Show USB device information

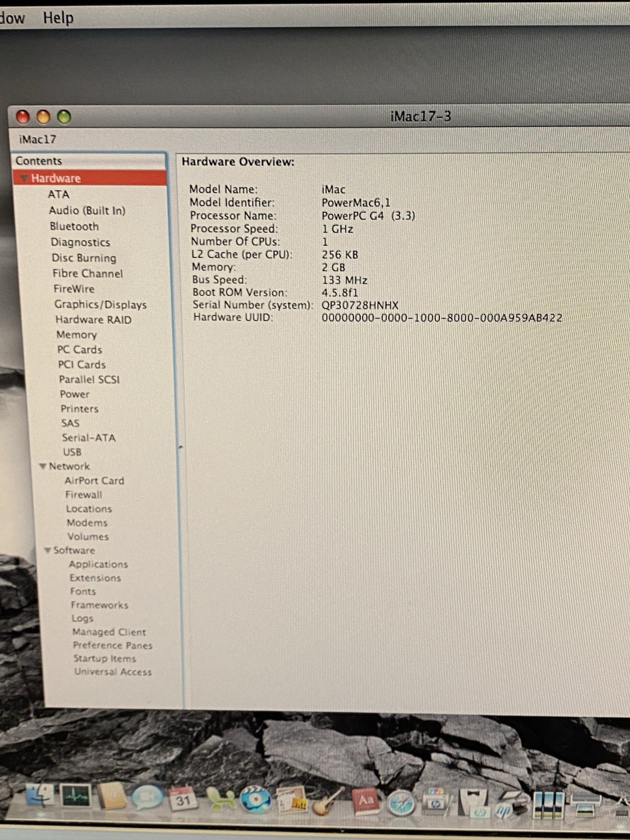pyautogui.click(x=72, y=452)
